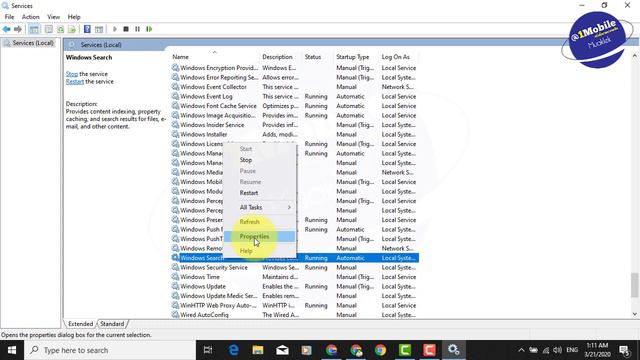
Task: Show hidden system tray icons
Action: tap(521, 350)
